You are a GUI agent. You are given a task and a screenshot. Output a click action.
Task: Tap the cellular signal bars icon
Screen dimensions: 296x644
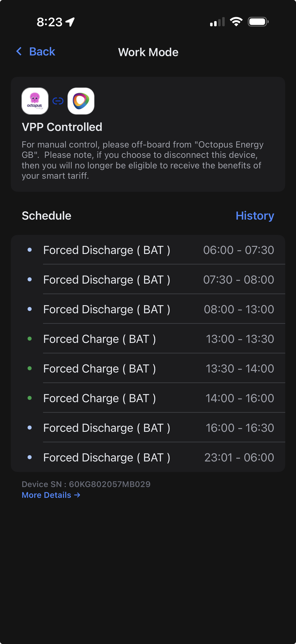pos(217,22)
